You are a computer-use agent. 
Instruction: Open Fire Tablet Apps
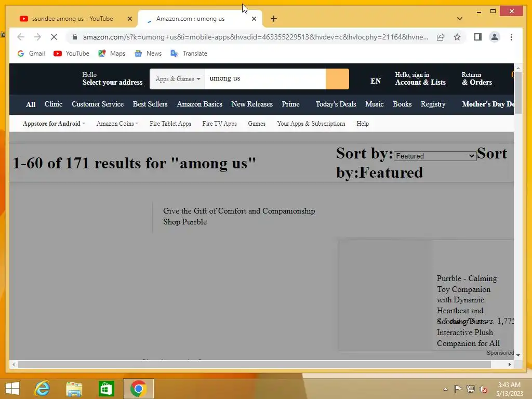[170, 124]
